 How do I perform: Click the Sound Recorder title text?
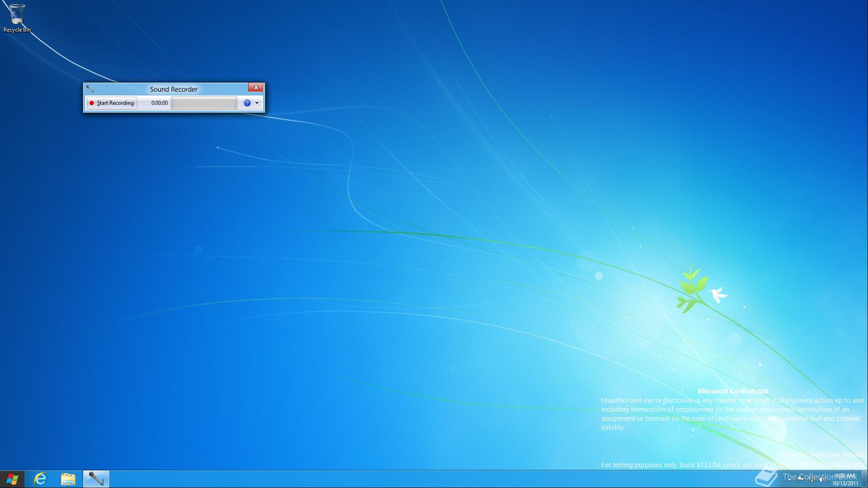(174, 89)
